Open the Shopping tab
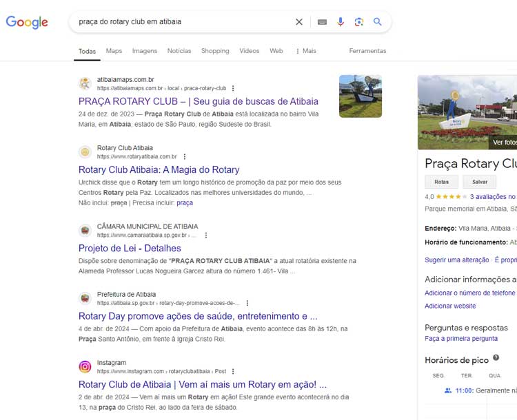This screenshot has width=517, height=420. (x=215, y=51)
